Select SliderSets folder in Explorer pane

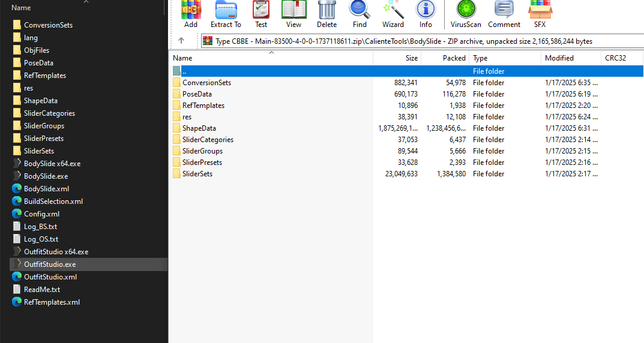click(x=39, y=151)
